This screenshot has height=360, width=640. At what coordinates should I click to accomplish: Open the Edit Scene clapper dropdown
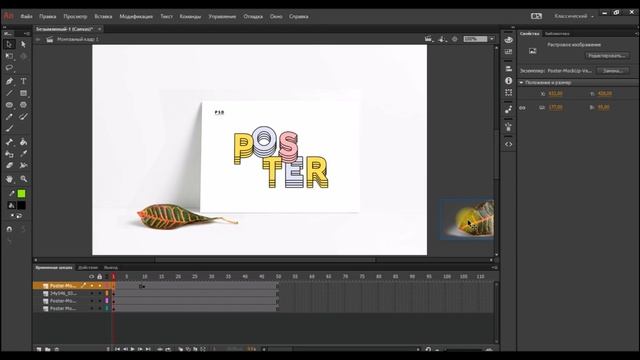click(x=429, y=39)
